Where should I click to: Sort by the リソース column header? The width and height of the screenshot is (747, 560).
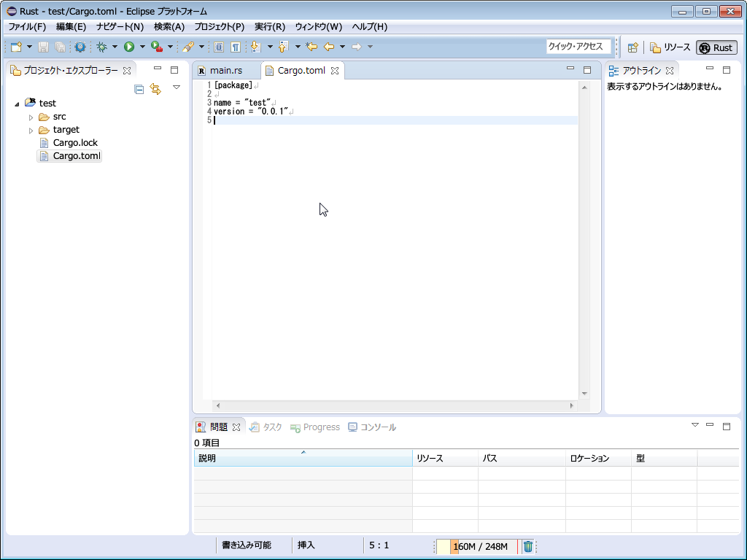coord(445,458)
